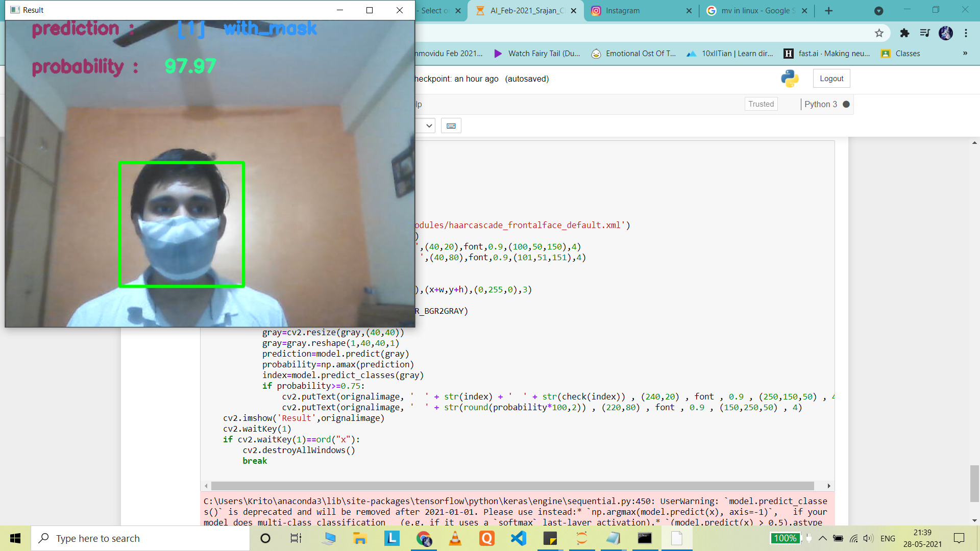Viewport: 980px width, 551px height.
Task: Click the Python logo in Jupyter header
Action: pyautogui.click(x=790, y=79)
